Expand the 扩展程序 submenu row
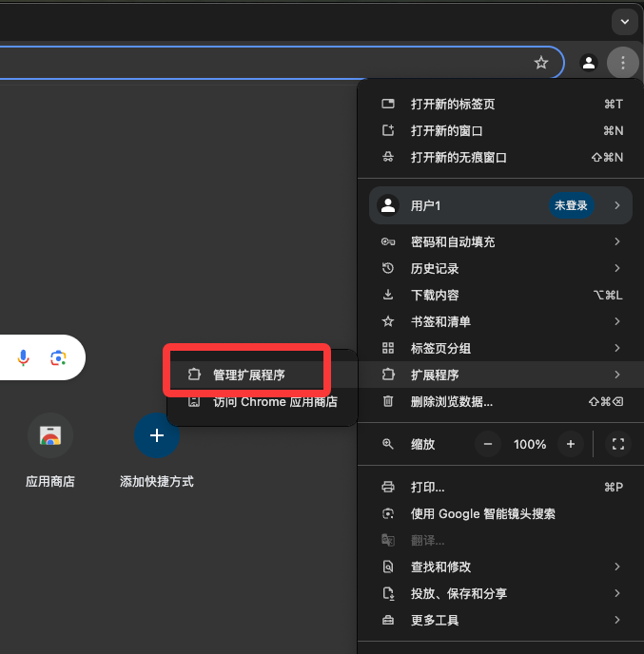Viewport: 644px width, 654px height. (501, 375)
